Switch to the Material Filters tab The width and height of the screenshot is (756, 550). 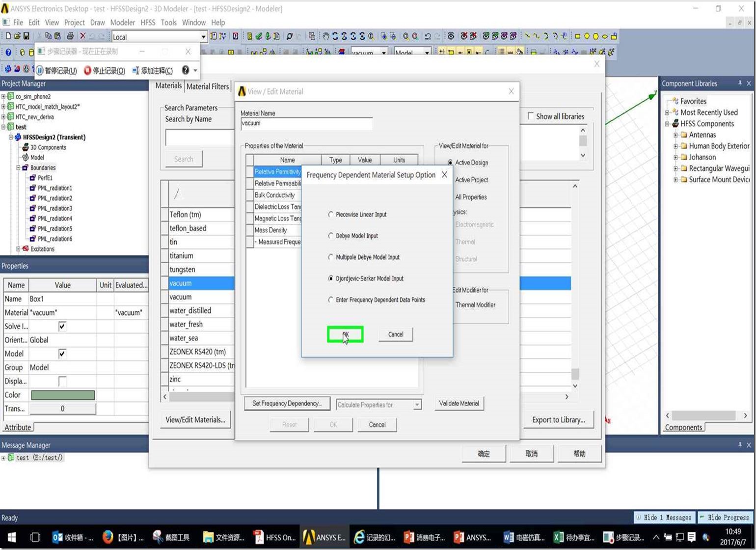point(208,86)
